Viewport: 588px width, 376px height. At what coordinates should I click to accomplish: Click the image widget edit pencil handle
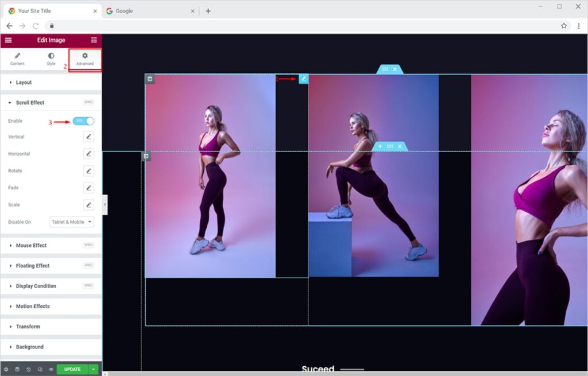303,79
